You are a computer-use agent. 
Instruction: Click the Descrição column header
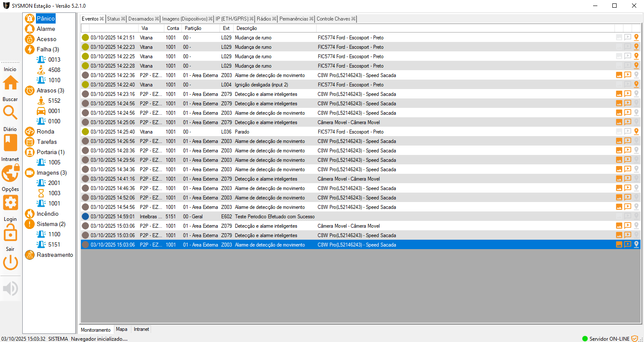point(247,28)
